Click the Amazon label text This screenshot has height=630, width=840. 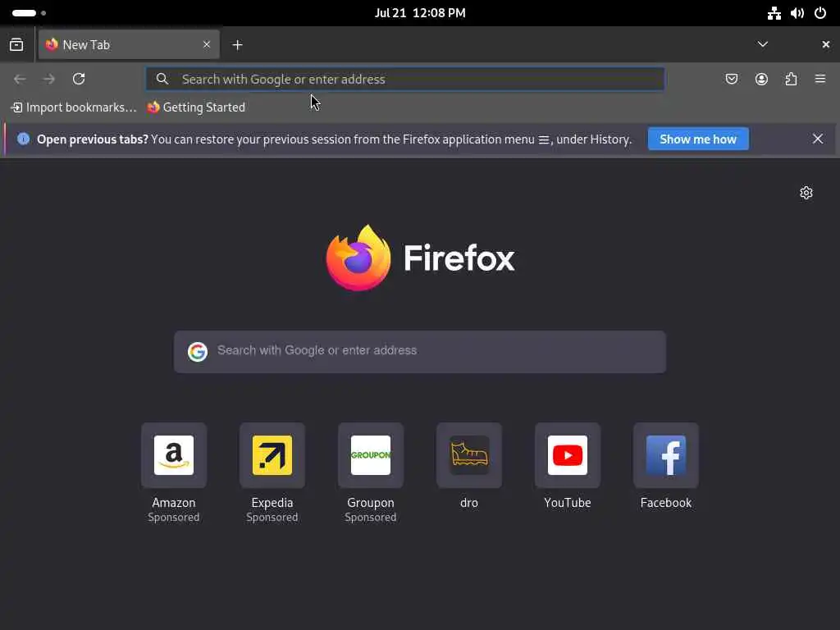click(174, 503)
